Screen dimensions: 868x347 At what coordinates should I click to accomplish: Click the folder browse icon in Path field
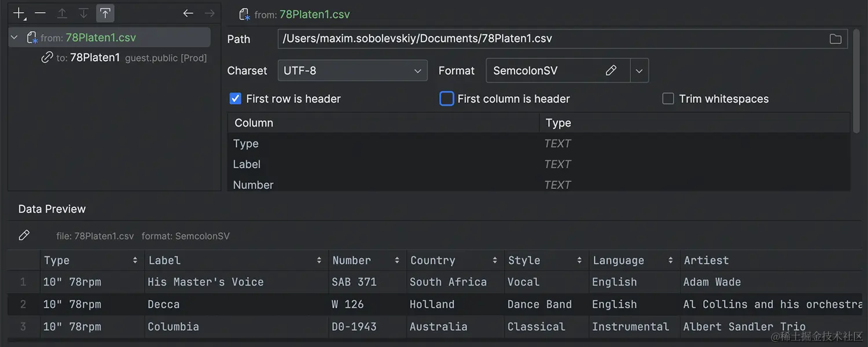[x=836, y=39]
